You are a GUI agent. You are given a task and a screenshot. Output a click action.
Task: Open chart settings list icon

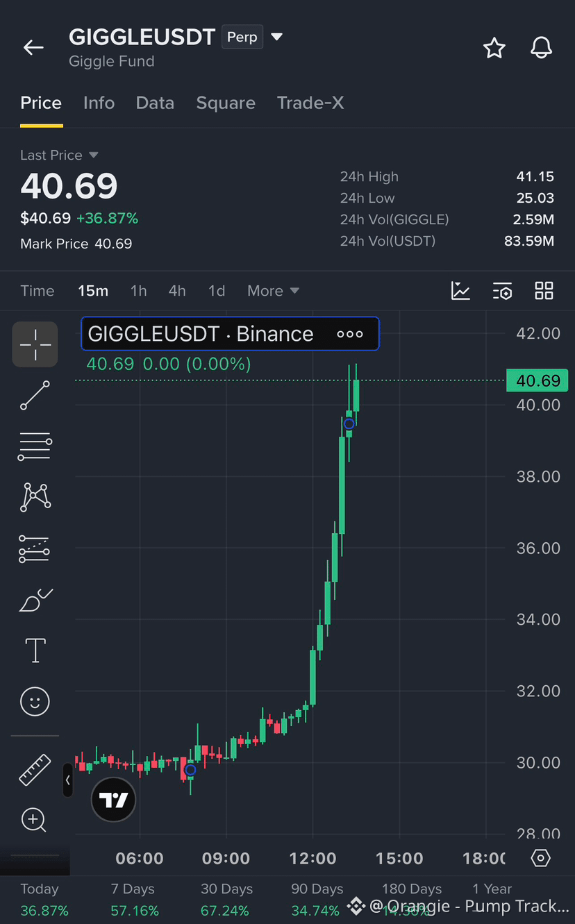(502, 291)
